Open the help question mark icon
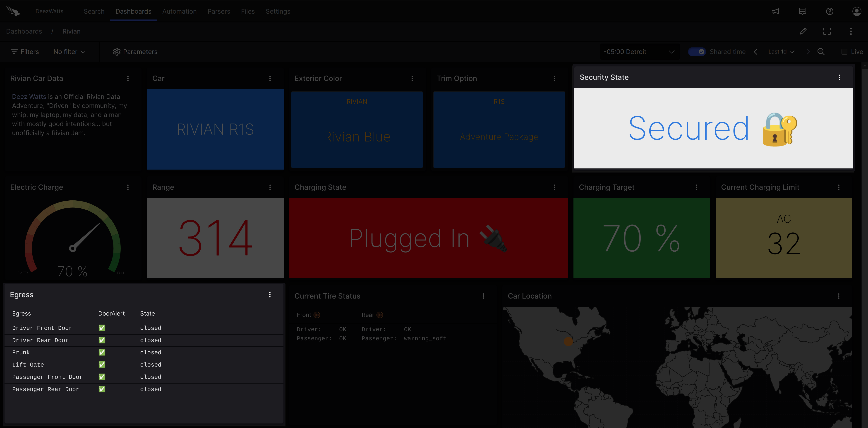The image size is (868, 428). tap(830, 12)
